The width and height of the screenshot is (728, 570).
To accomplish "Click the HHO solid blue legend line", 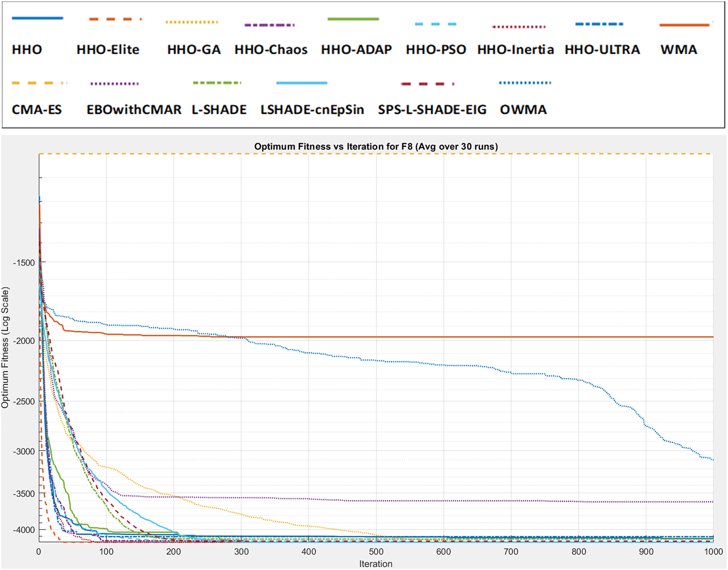I will (x=37, y=18).
